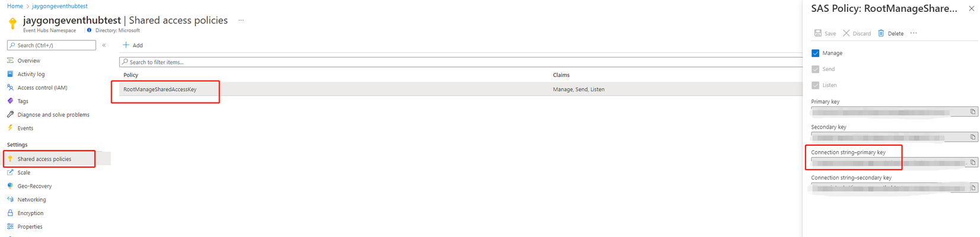Uncheck the Manage checkbox
Image resolution: width=980 pixels, height=237 pixels.
tap(816, 53)
